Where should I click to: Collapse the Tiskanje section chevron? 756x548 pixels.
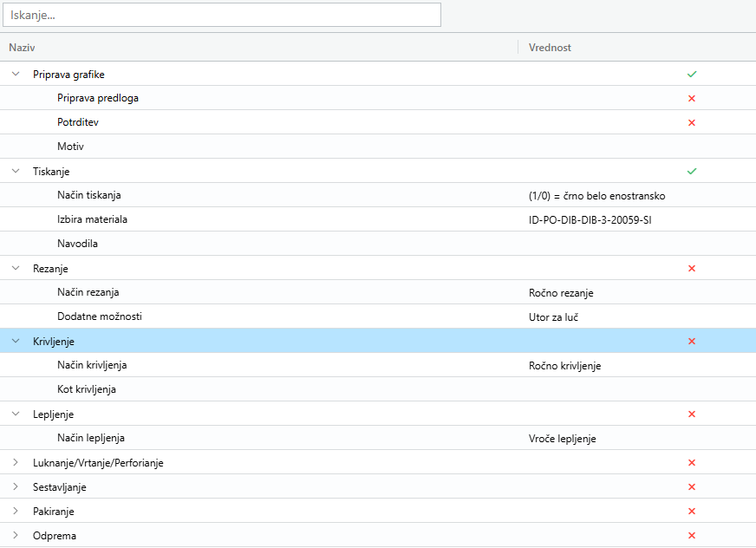15,172
